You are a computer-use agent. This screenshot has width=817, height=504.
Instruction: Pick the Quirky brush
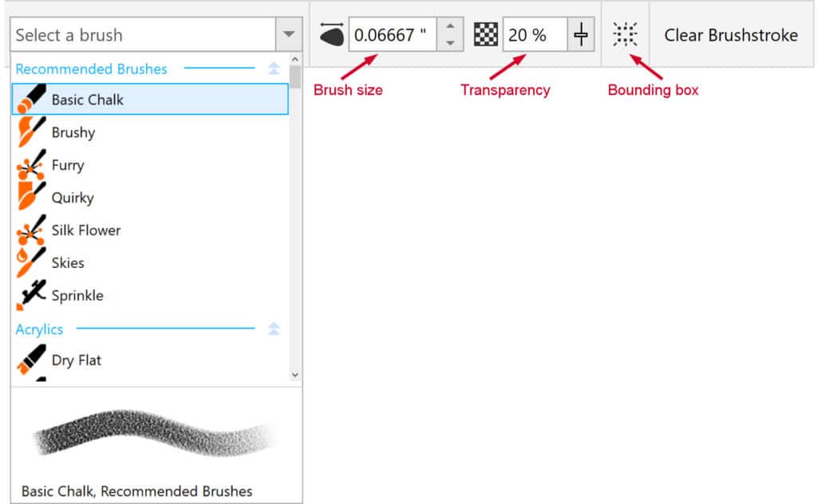click(x=73, y=198)
